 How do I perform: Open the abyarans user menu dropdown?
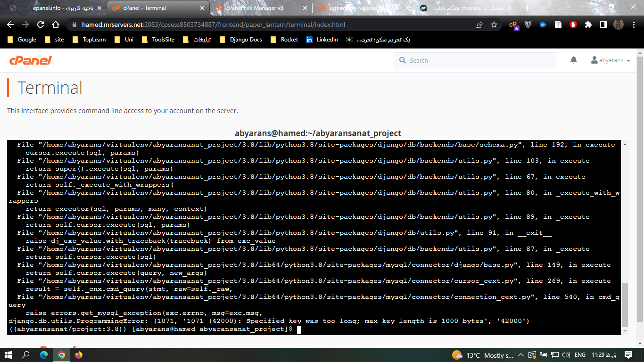tap(611, 60)
